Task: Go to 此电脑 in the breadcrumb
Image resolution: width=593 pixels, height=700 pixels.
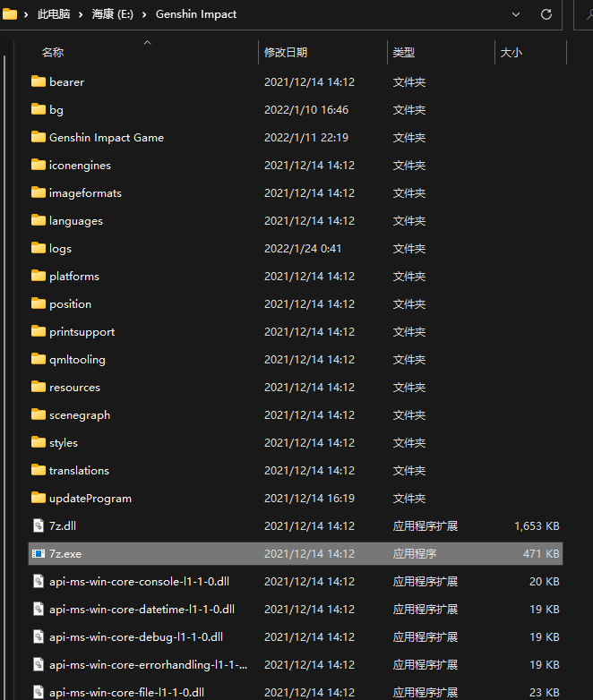Action: coord(54,14)
